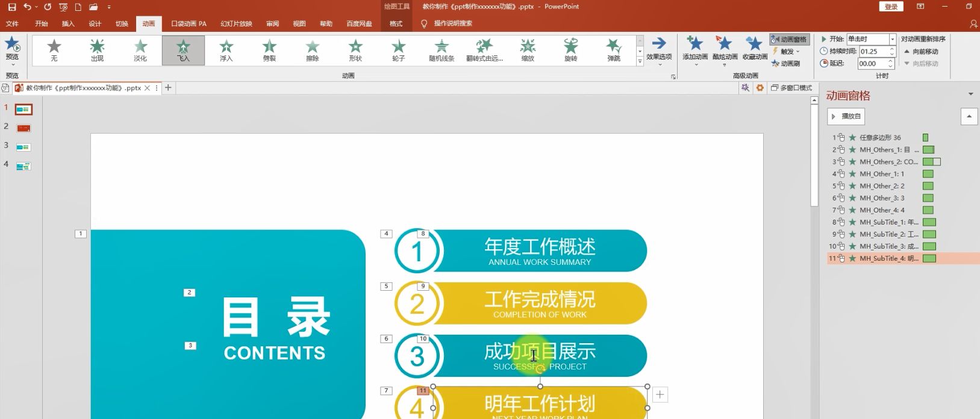Select the 飞入 fly-in animation
This screenshot has width=980, height=419.
point(183,51)
